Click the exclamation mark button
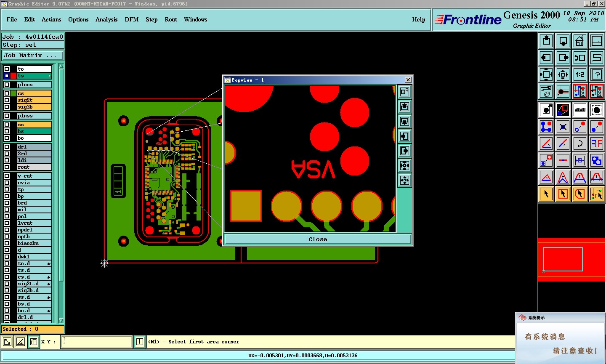Image resolution: width=606 pixels, height=364 pixels. (140, 342)
